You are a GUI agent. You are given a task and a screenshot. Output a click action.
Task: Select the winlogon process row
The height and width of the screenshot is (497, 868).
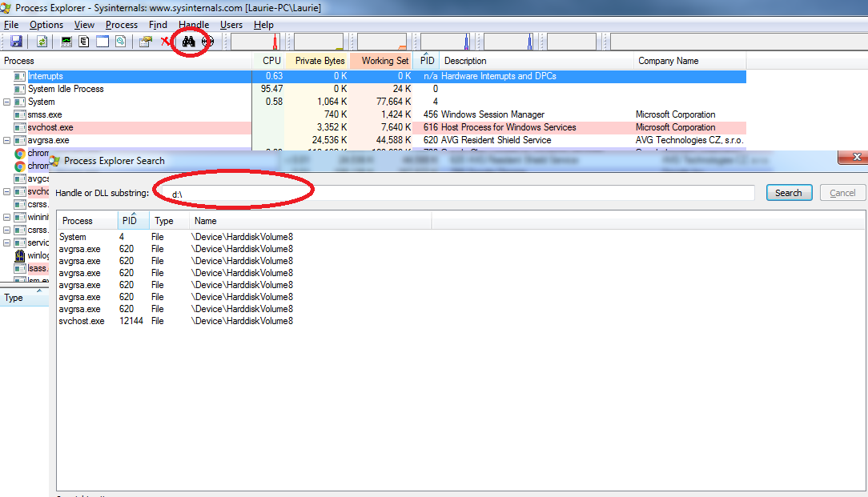coord(24,255)
